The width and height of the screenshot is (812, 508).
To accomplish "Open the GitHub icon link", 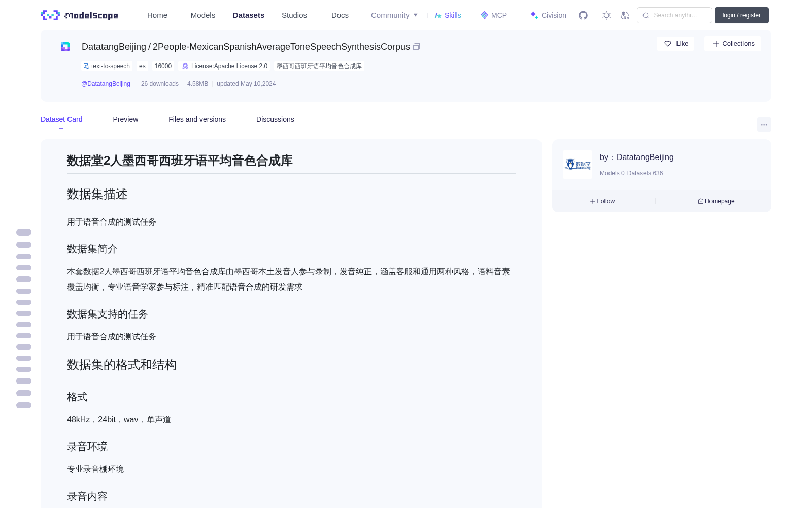I will click(583, 15).
